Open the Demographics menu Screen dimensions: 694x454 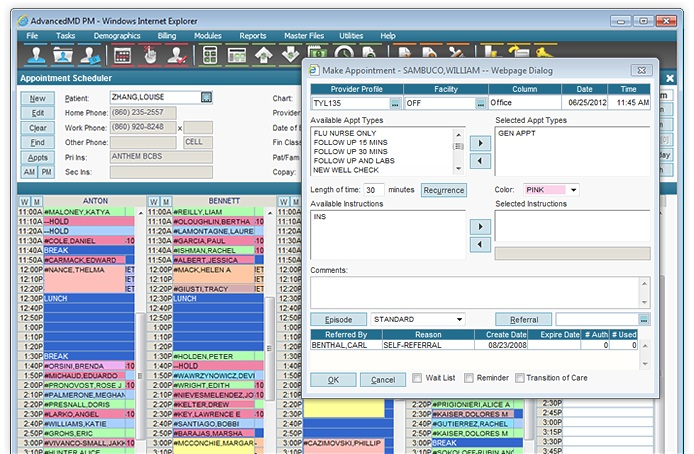(x=117, y=36)
